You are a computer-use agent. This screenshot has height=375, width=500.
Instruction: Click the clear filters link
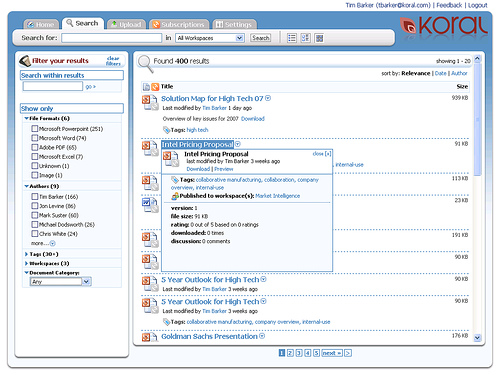pos(113,61)
